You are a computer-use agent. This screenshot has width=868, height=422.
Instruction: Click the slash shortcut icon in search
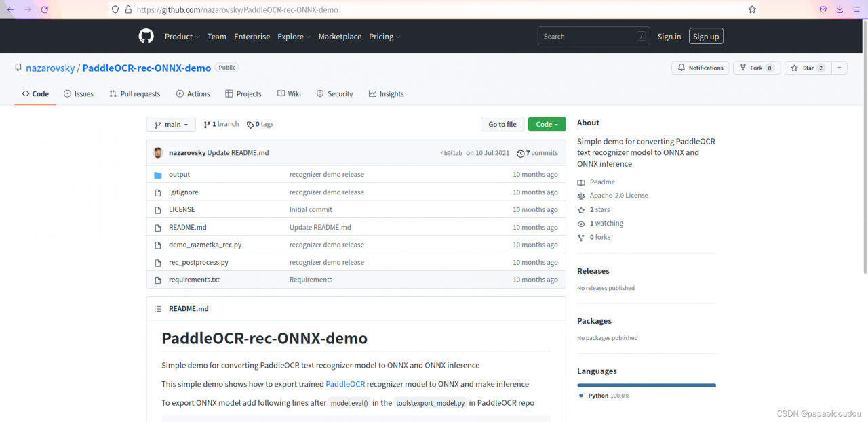(641, 37)
